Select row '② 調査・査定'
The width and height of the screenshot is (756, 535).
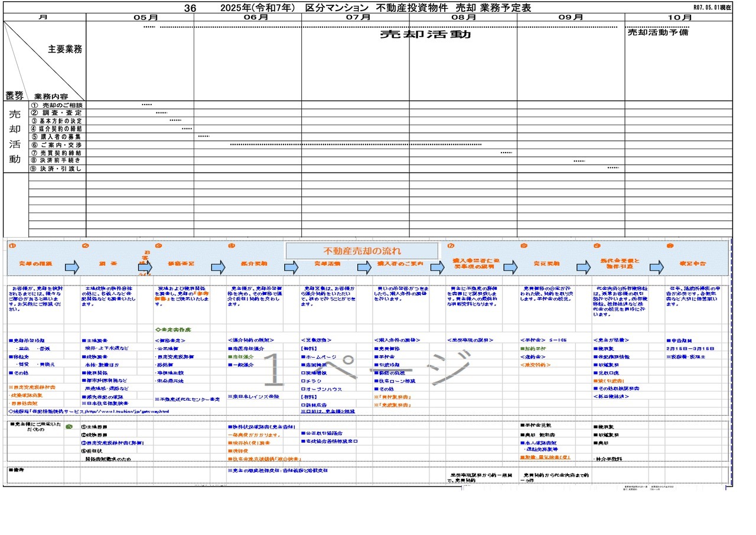tap(57, 113)
